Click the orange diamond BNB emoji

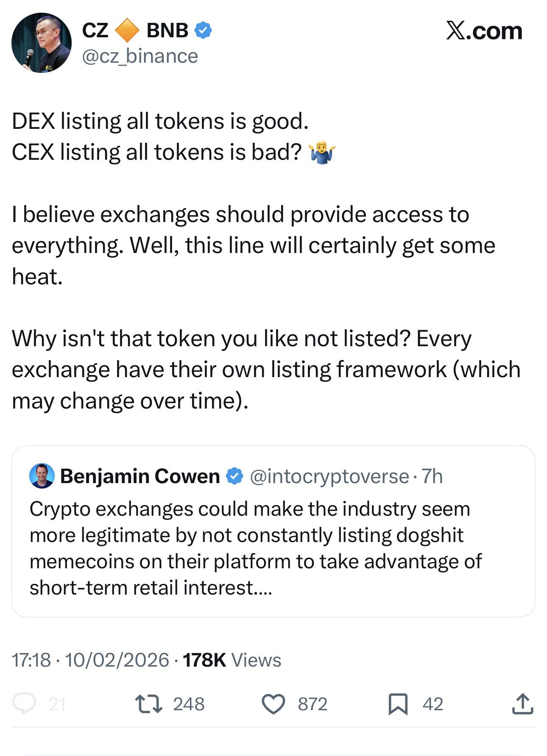click(x=127, y=31)
